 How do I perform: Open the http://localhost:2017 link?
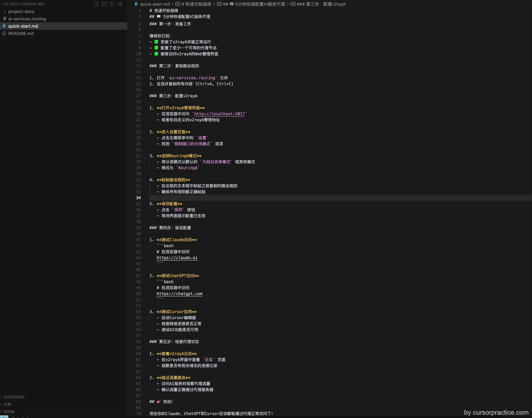(x=219, y=114)
